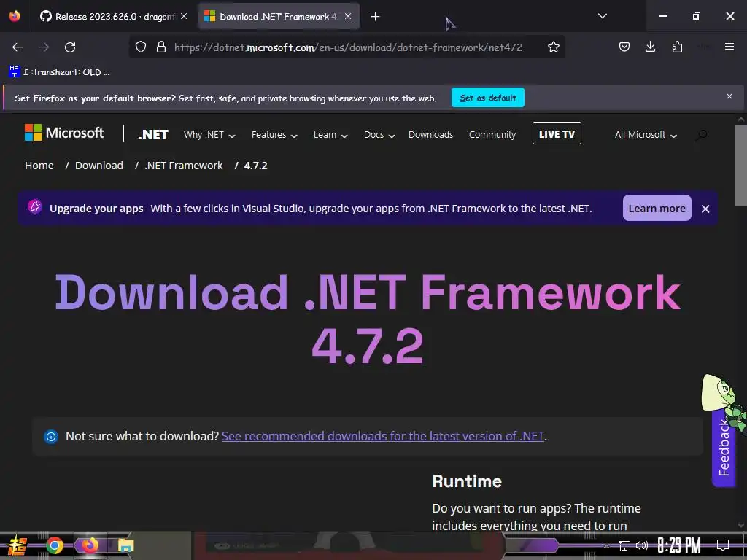The height and width of the screenshot is (560, 747).
Task: Expand the All Microsoft dropdown
Action: tap(646, 135)
